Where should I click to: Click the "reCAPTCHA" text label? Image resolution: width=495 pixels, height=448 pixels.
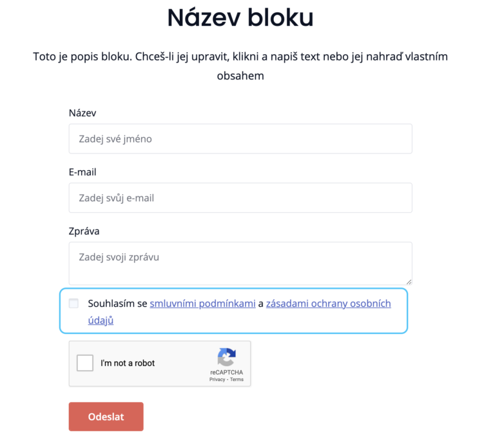tap(227, 372)
